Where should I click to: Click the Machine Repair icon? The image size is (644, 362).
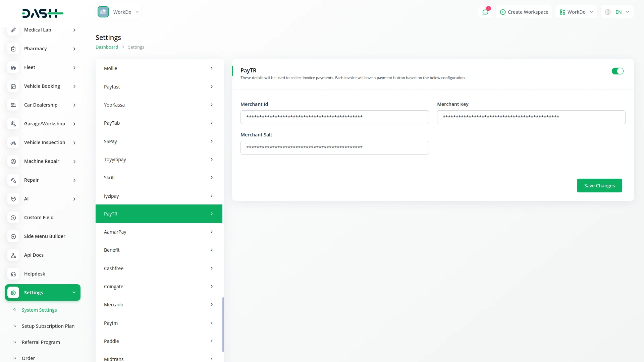tap(13, 162)
